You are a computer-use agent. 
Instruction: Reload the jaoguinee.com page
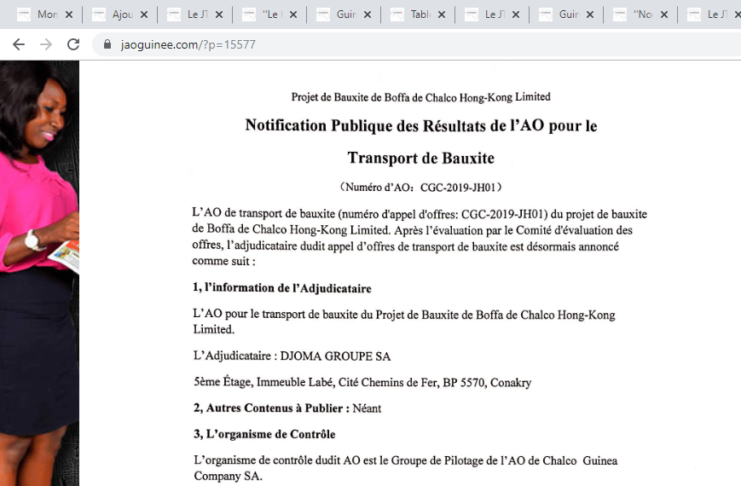coord(73,44)
